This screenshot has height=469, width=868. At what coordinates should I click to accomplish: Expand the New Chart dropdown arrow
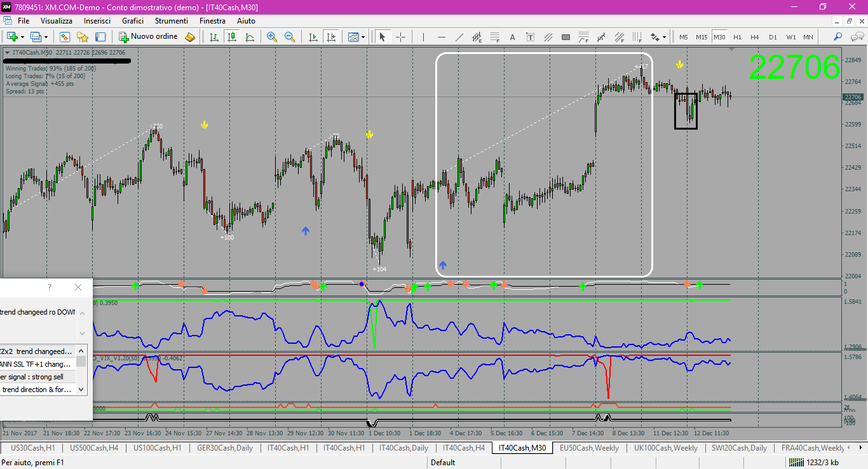[22, 37]
